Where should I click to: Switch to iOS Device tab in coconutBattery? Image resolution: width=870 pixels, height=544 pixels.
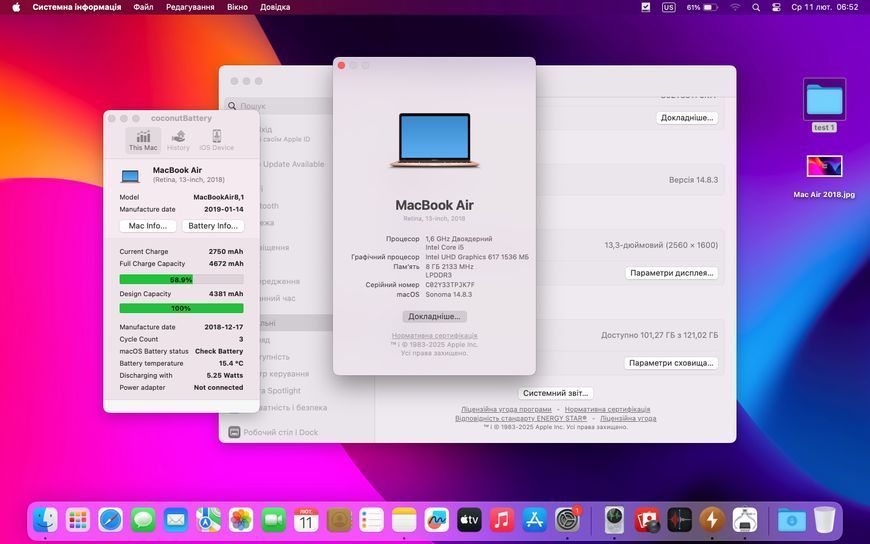pyautogui.click(x=216, y=140)
